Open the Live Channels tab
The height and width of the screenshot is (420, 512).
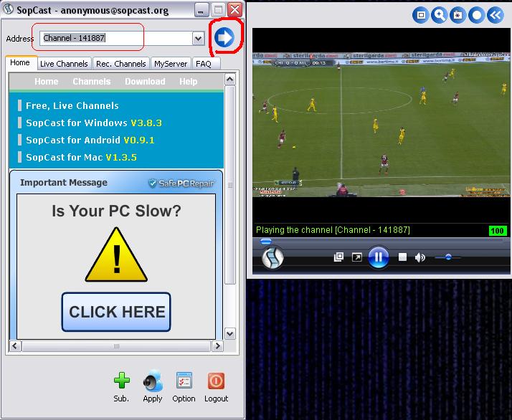click(x=64, y=64)
